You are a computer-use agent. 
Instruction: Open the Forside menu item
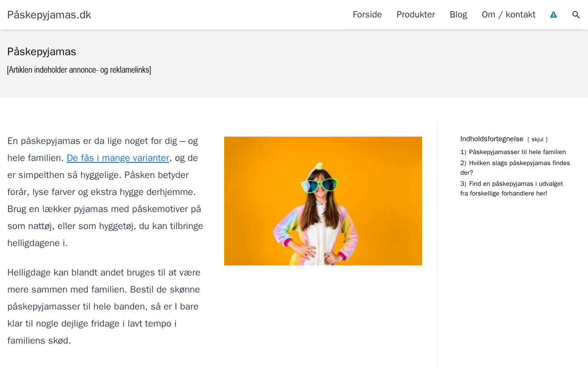click(x=367, y=15)
